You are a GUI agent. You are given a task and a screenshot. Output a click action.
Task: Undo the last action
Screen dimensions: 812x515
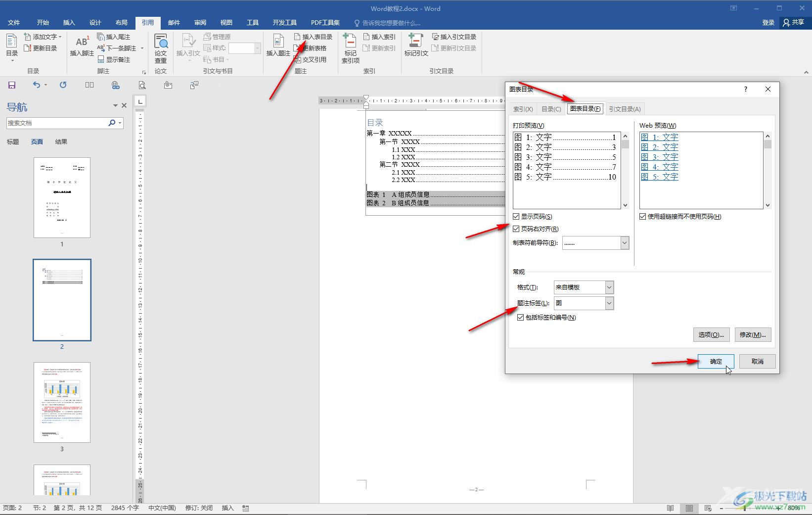pyautogui.click(x=36, y=85)
